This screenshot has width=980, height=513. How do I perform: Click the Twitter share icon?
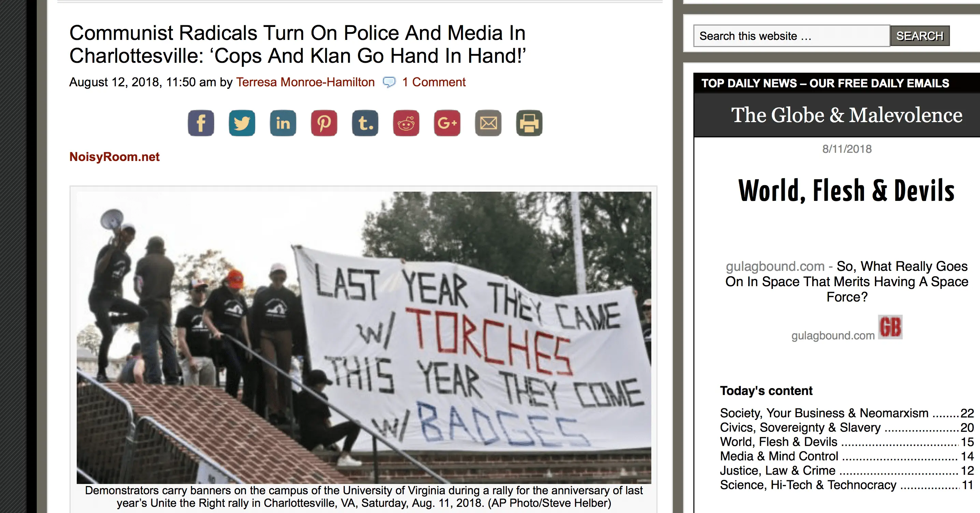242,123
